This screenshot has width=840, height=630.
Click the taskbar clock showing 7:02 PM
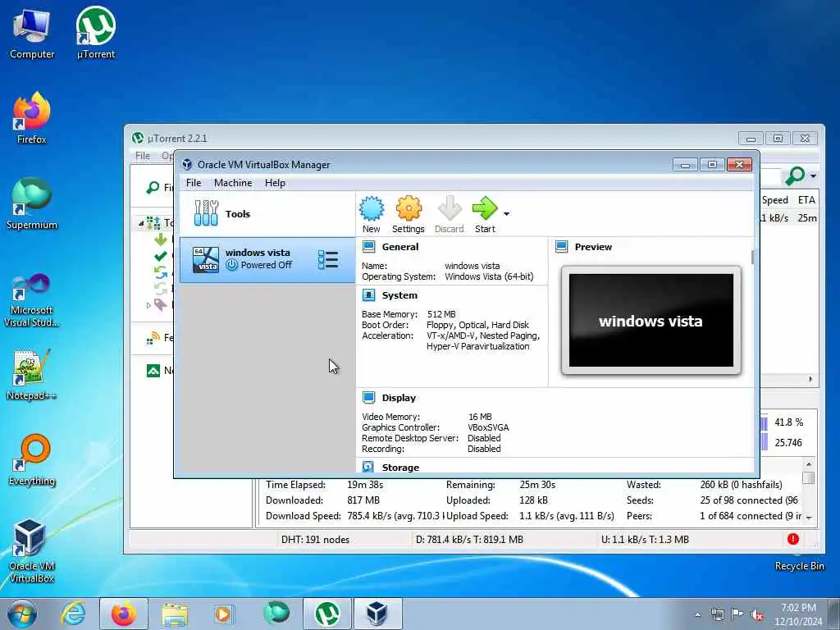pyautogui.click(x=798, y=614)
